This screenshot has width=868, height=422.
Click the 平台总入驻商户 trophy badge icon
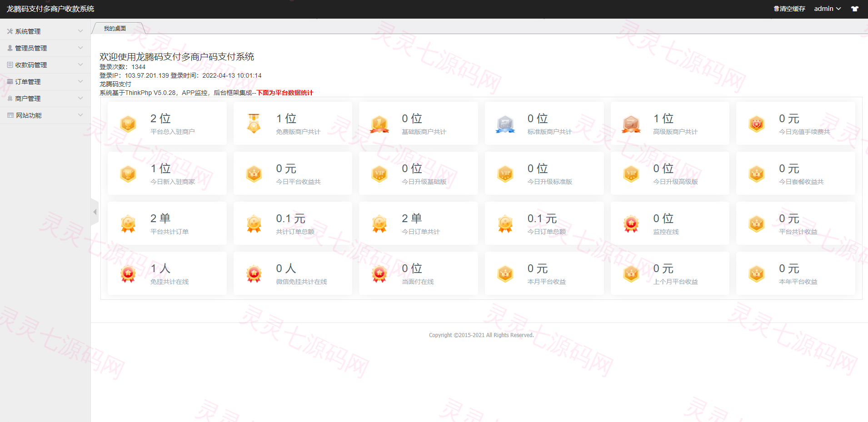pos(128,124)
